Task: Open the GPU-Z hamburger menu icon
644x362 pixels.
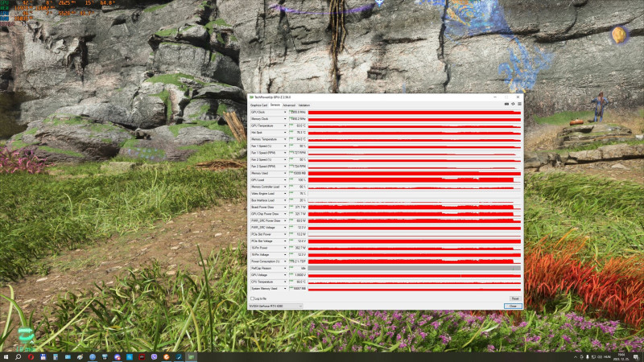Action: 519,105
